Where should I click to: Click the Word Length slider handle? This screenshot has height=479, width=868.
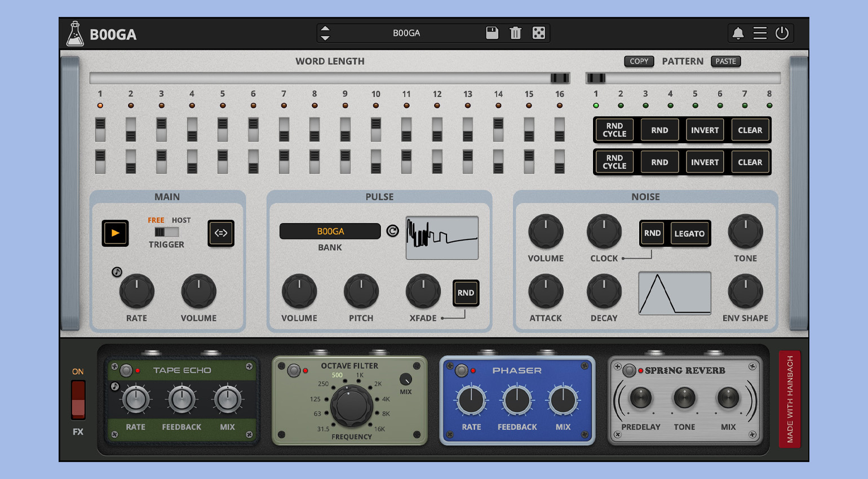[x=559, y=78]
